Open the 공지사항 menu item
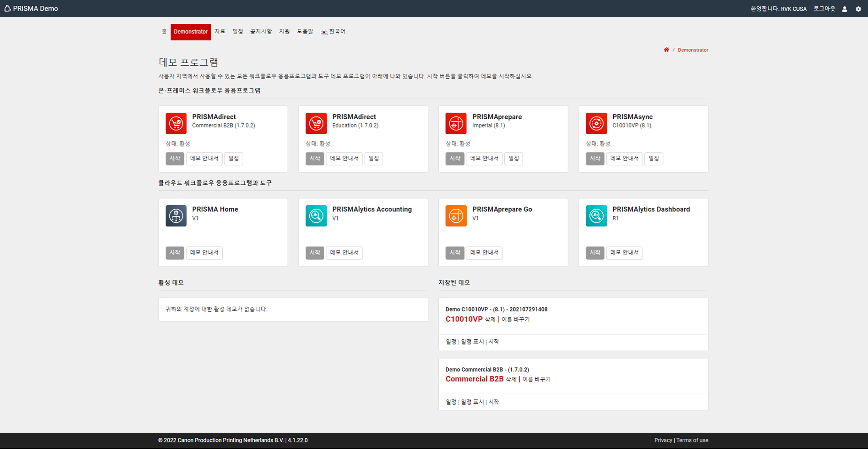The image size is (868, 449). [261, 32]
